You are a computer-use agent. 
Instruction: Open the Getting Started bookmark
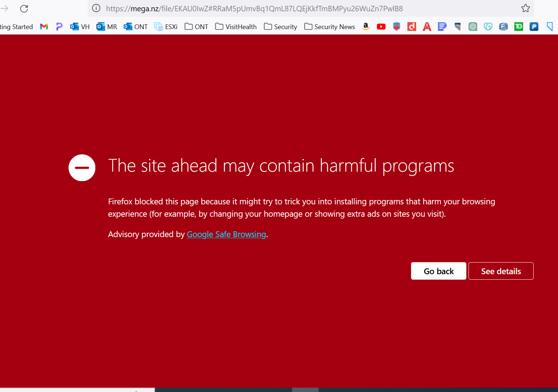pyautogui.click(x=16, y=27)
